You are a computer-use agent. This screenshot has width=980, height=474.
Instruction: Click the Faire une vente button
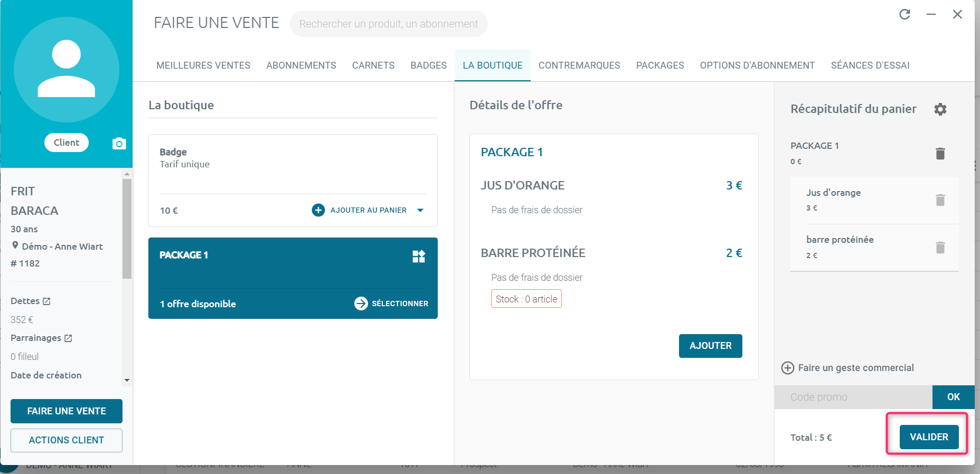[x=67, y=411]
